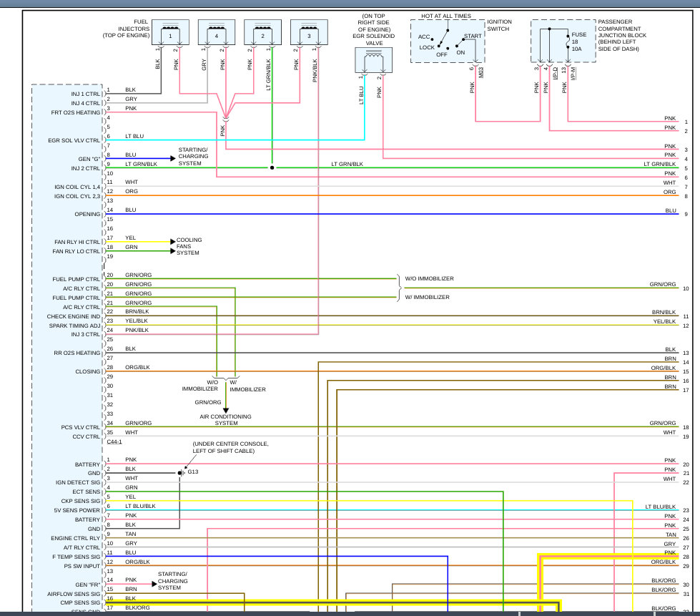This screenshot has width=700, height=616.
Task: Click the "AIR CONDITIONING SYSTEM" reference text
Action: pyautogui.click(x=225, y=420)
